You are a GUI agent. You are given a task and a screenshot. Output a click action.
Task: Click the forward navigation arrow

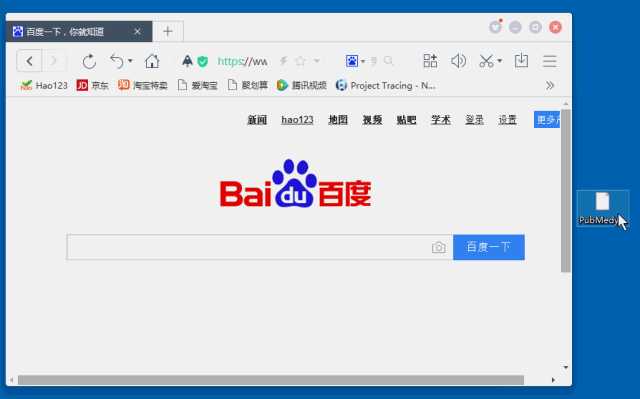point(54,61)
